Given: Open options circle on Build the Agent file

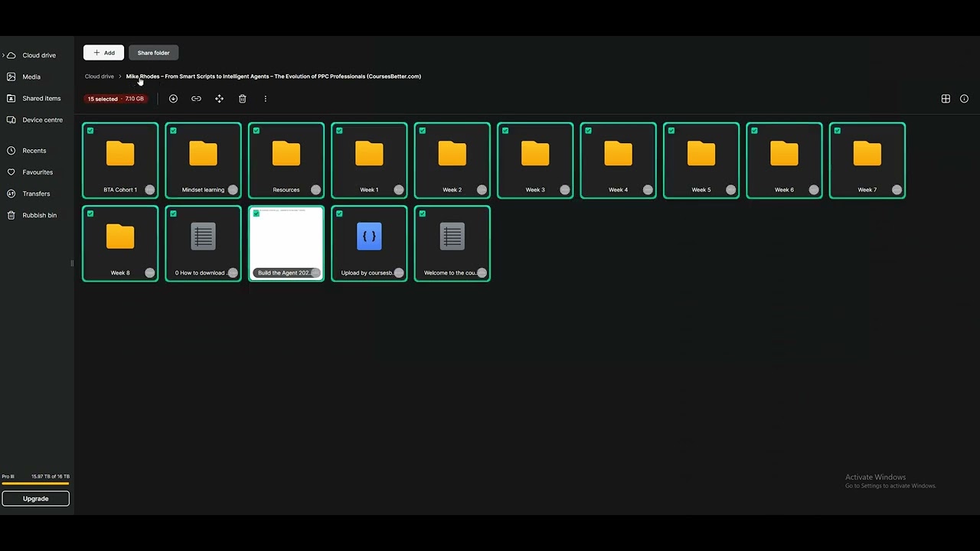Looking at the screenshot, I should tap(315, 272).
